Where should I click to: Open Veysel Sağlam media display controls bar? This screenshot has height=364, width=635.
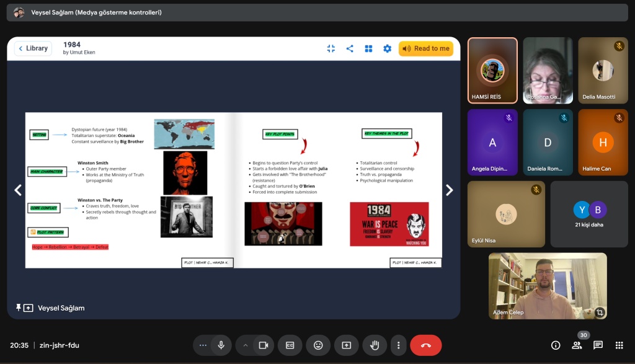(317, 12)
